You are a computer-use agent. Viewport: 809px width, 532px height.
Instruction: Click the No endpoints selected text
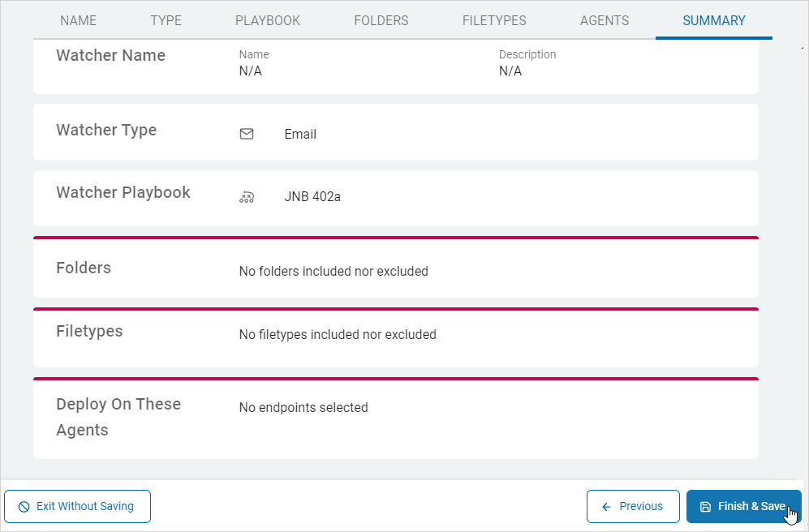click(303, 407)
